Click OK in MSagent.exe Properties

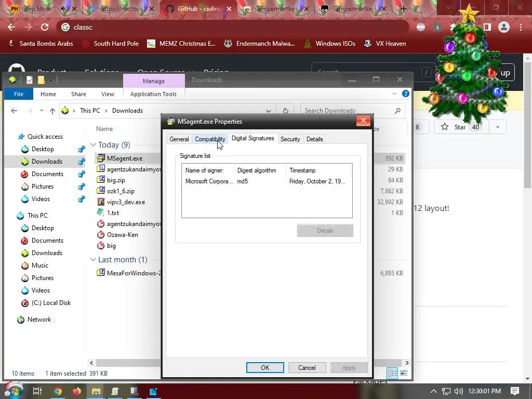265,367
